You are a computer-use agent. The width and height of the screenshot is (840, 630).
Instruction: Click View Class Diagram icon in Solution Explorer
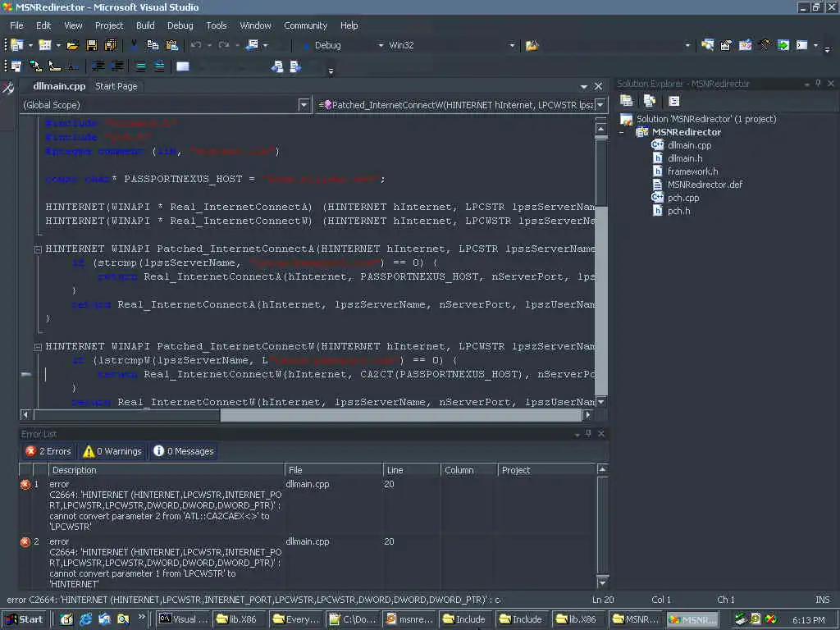(674, 101)
